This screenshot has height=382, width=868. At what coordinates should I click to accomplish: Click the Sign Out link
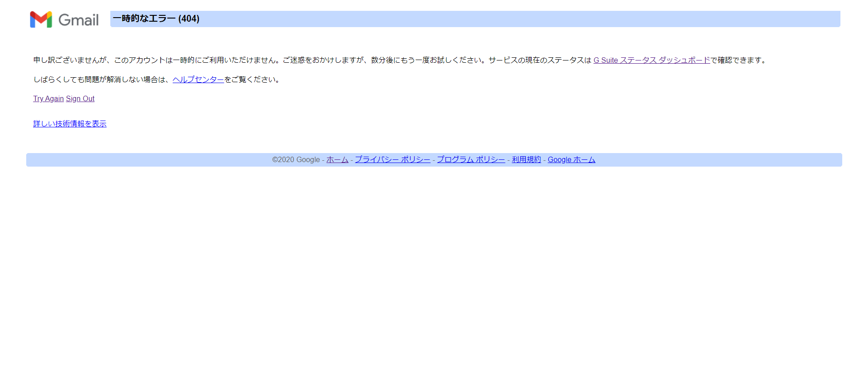80,98
